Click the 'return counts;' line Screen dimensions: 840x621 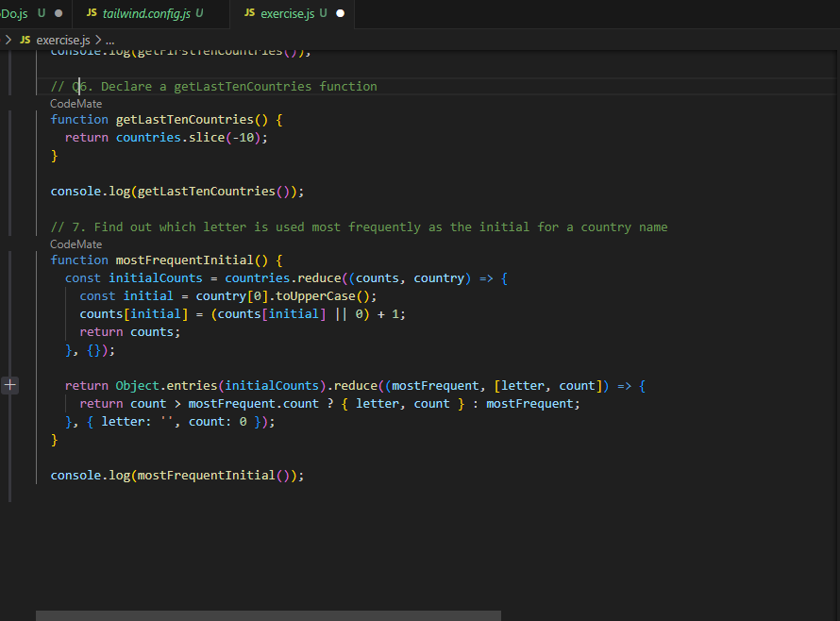[130, 332]
